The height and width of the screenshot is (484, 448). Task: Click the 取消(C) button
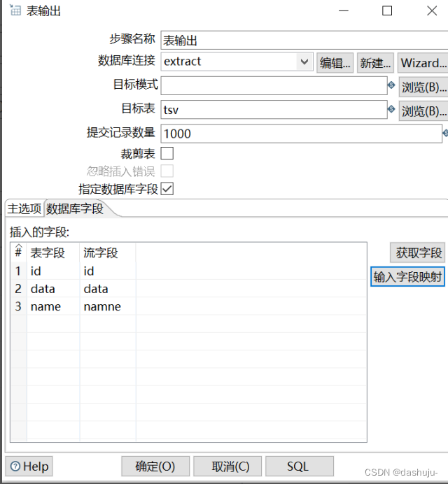227,466
